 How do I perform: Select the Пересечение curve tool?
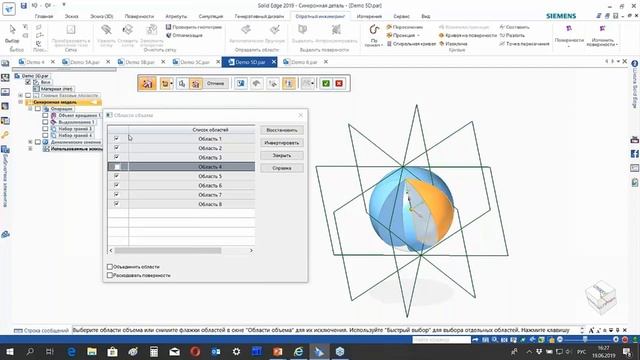coord(405,27)
